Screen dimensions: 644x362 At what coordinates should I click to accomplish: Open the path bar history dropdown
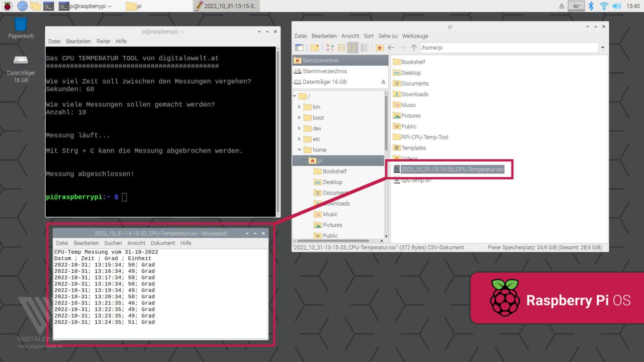pos(602,48)
